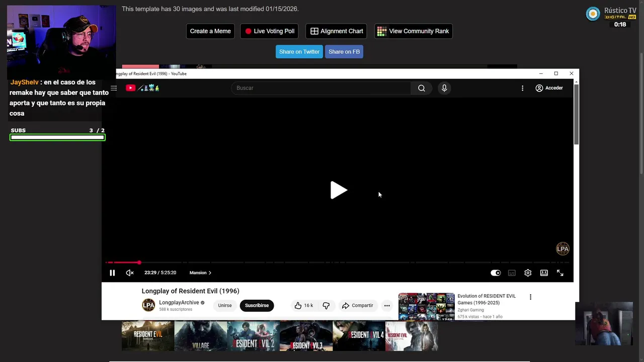
Task: Select the Resident Evil 2 tier image
Action: [253, 336]
